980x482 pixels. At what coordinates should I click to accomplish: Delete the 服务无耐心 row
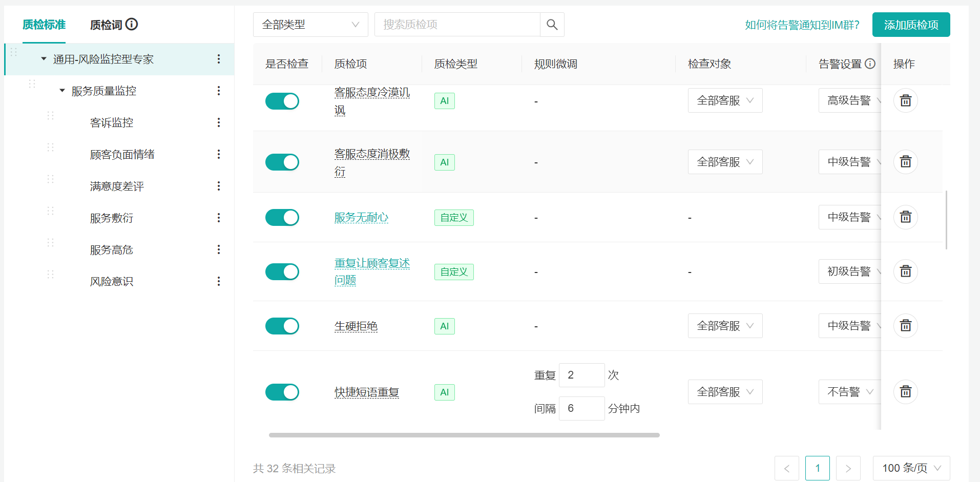(x=905, y=217)
